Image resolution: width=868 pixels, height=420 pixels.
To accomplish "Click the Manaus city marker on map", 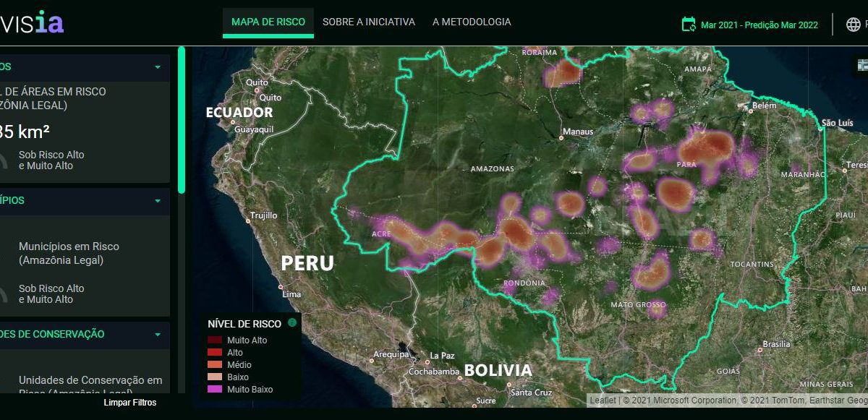I will 561,137.
